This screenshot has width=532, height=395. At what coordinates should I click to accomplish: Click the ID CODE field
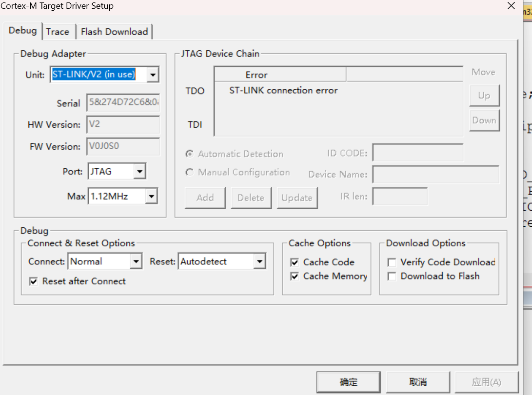(418, 153)
